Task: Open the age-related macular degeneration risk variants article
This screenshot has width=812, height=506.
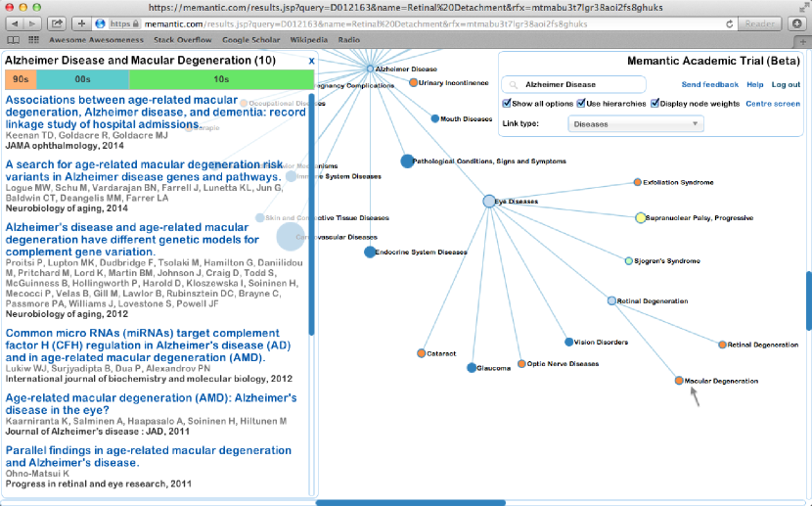Action: tap(145, 170)
